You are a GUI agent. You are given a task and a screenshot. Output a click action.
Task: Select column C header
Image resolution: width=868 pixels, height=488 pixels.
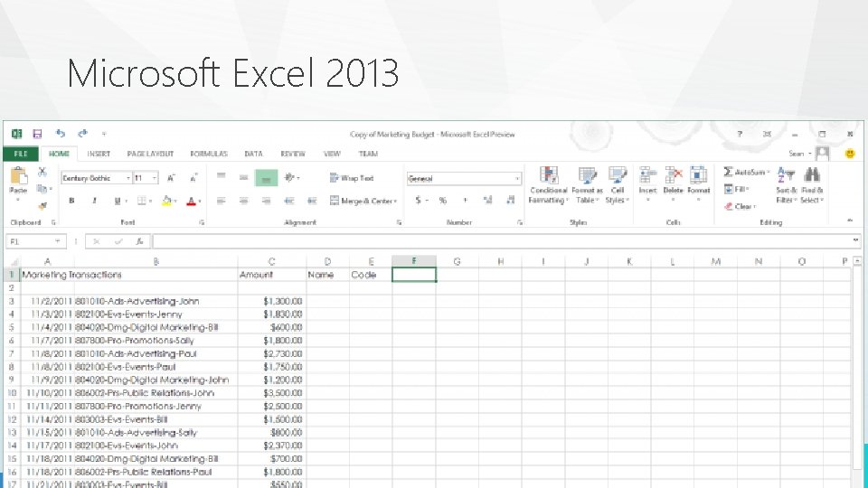click(271, 261)
